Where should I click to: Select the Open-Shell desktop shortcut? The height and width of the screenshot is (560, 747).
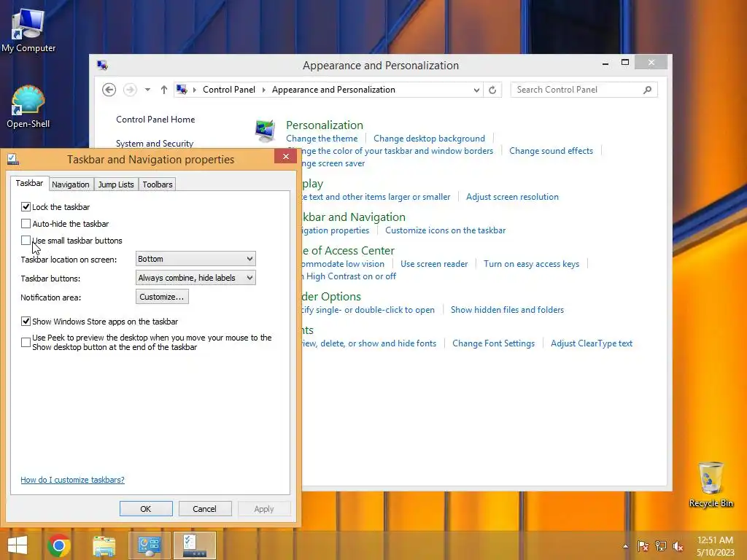click(28, 106)
